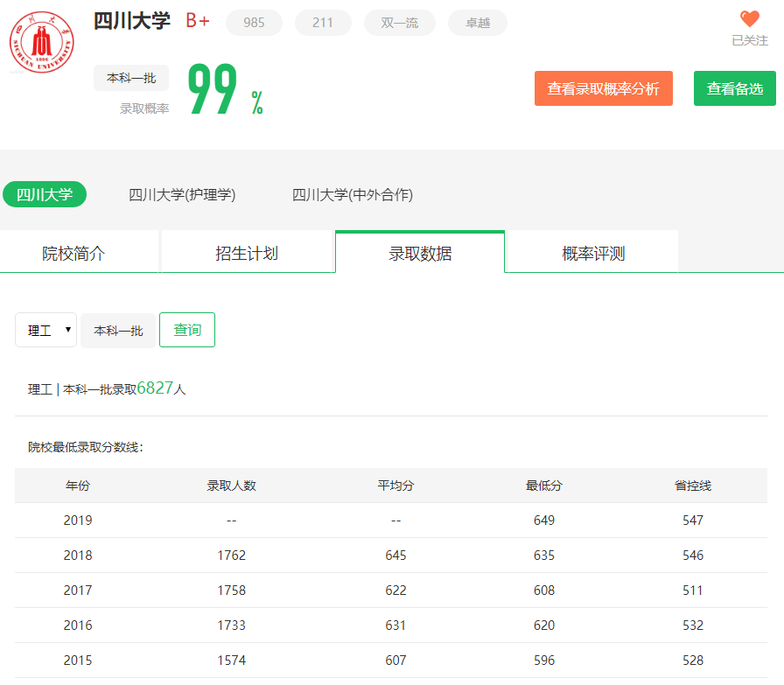Click the 99% admission probability figure

pyautogui.click(x=225, y=89)
